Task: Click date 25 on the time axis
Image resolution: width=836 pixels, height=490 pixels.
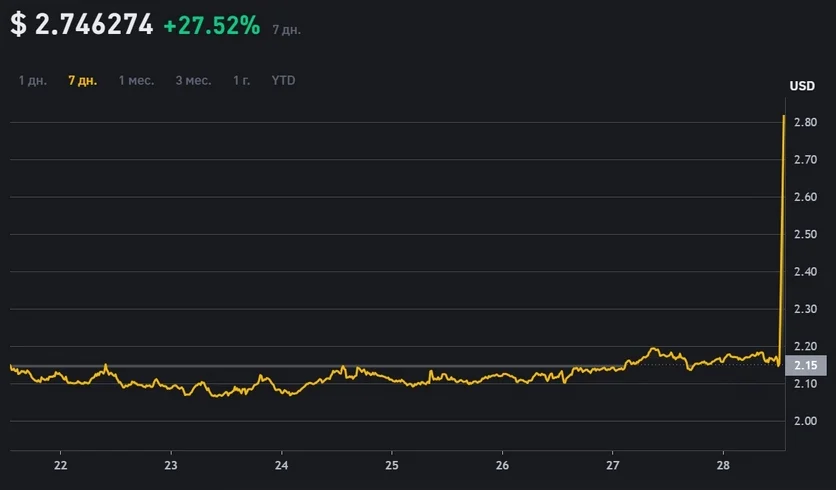Action: pos(392,465)
